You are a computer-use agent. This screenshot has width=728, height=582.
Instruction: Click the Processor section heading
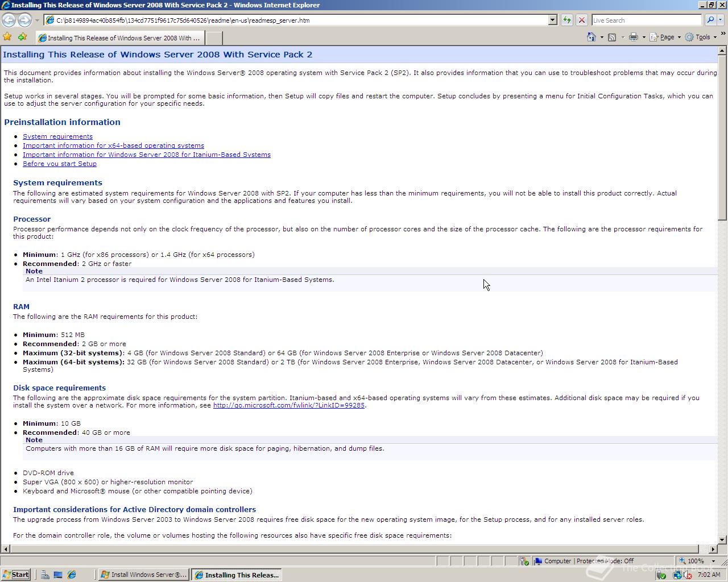[32, 219]
